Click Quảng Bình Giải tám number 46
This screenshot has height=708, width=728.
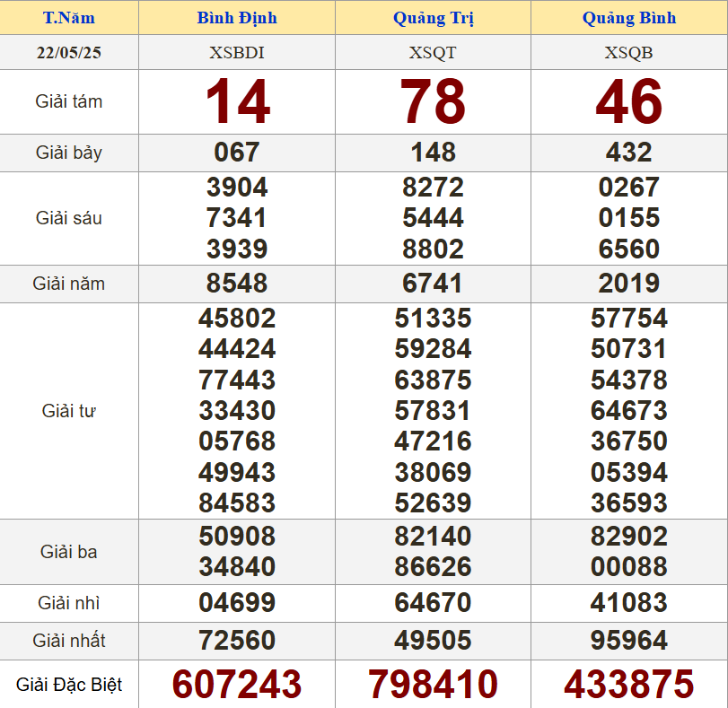pos(628,101)
